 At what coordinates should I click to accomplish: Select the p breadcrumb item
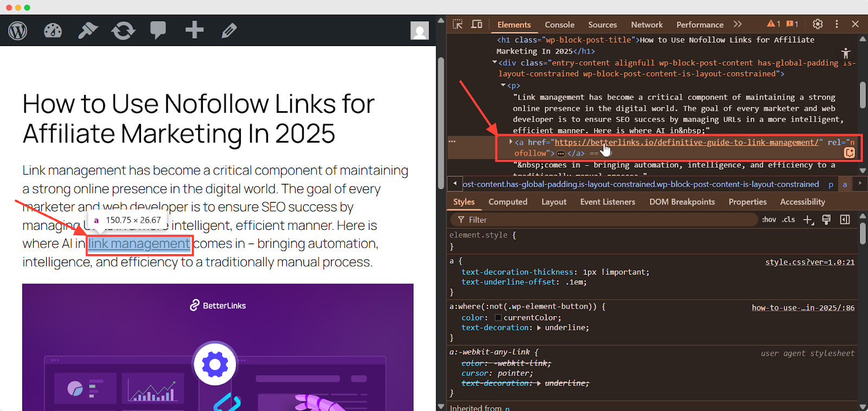[831, 184]
